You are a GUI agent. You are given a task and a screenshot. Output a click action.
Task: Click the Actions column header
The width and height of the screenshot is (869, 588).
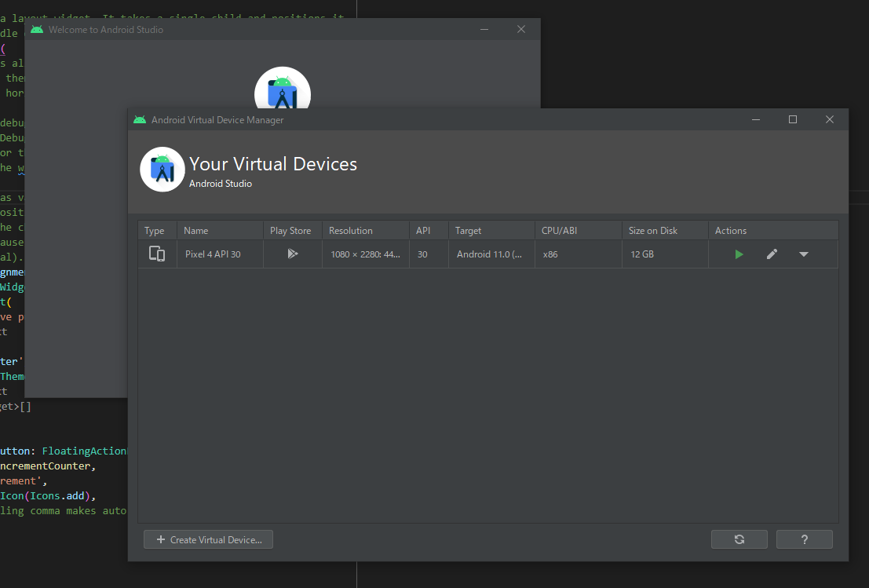coord(773,231)
